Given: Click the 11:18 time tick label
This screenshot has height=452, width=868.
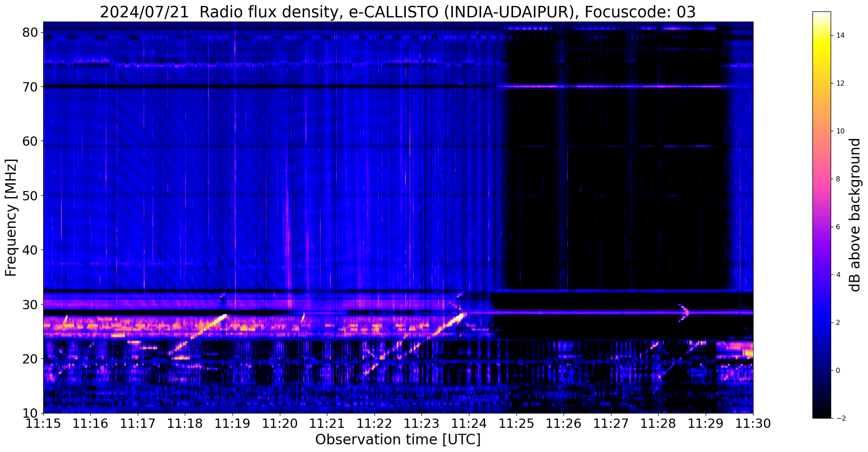Looking at the screenshot, I should tap(185, 423).
